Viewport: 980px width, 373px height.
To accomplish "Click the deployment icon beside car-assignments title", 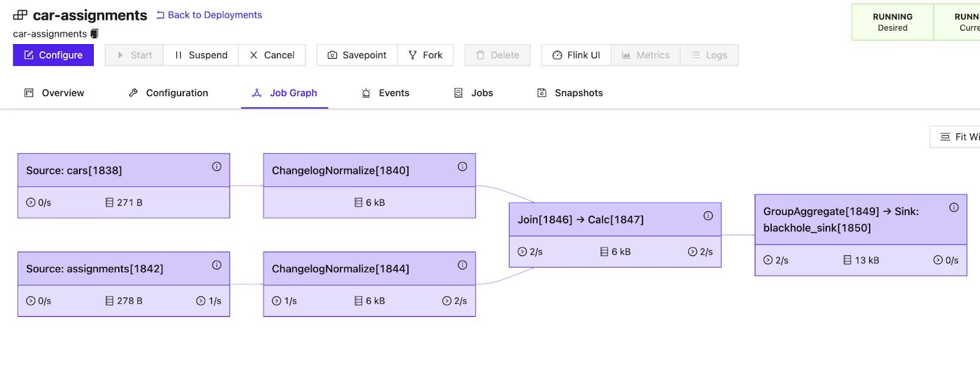I will tap(20, 15).
